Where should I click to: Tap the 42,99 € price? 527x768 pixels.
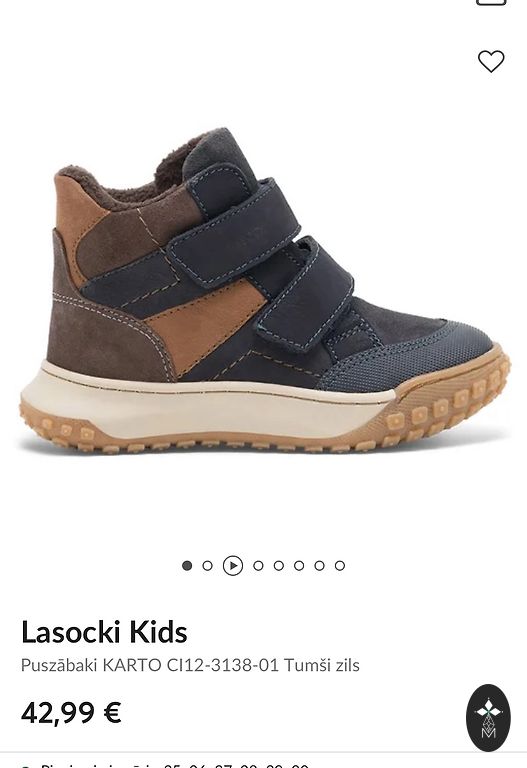click(71, 713)
